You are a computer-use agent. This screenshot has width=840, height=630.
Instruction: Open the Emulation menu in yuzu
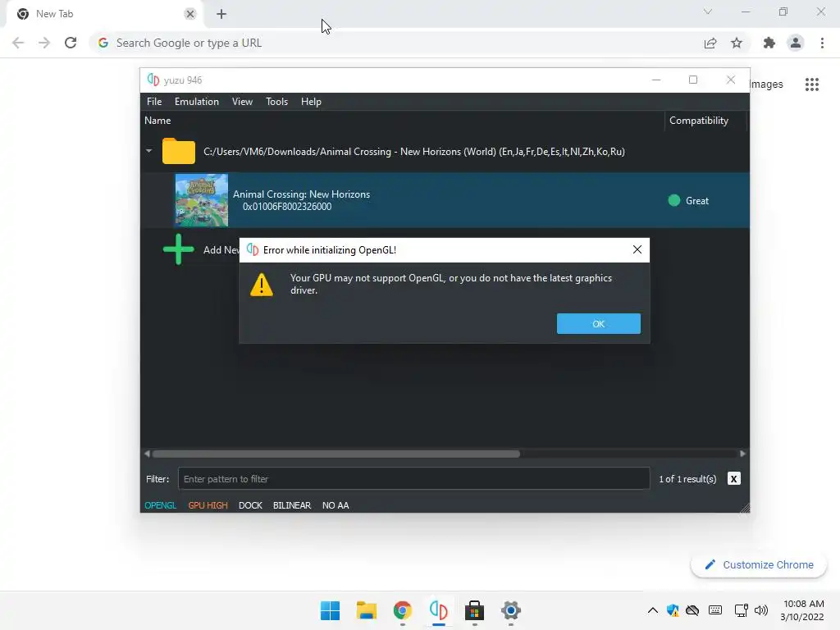click(197, 102)
